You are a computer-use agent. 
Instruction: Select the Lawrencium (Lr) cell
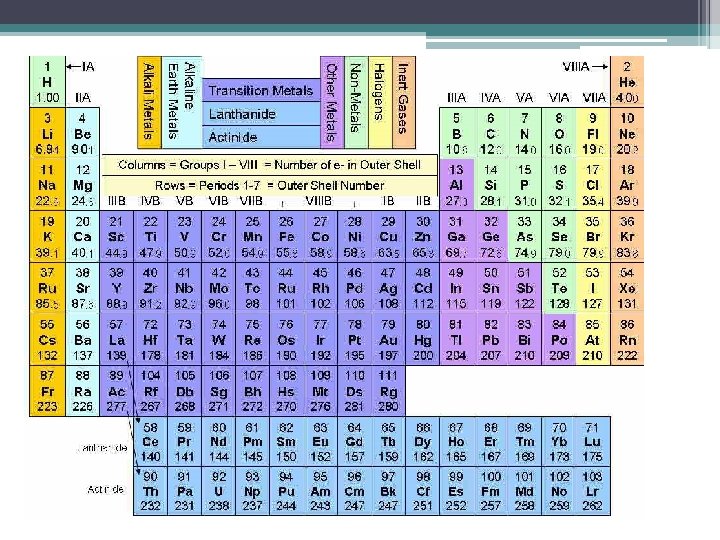pos(593,491)
